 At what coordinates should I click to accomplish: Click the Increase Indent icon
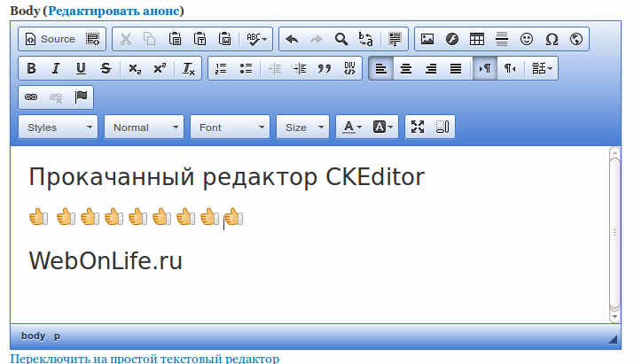point(300,68)
